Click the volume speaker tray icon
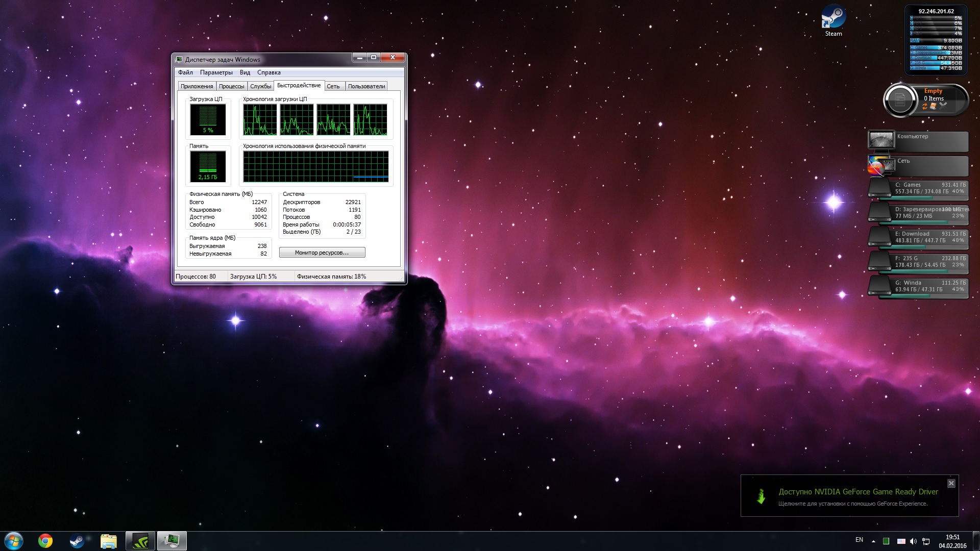 pyautogui.click(x=913, y=541)
